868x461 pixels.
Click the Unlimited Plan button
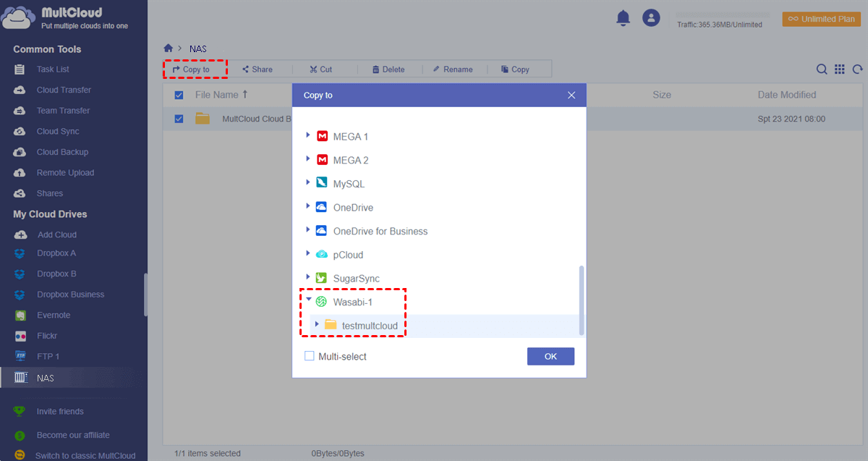pyautogui.click(x=821, y=19)
